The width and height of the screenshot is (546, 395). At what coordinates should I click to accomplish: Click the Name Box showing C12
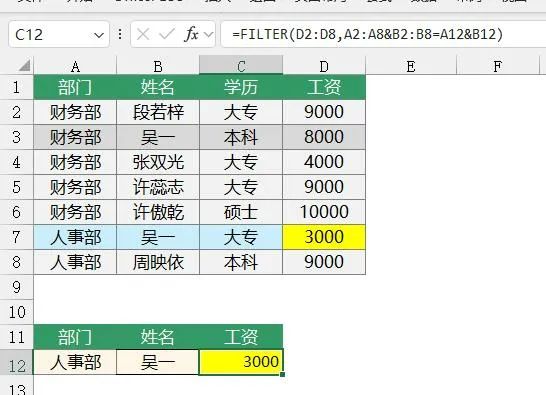[58, 34]
